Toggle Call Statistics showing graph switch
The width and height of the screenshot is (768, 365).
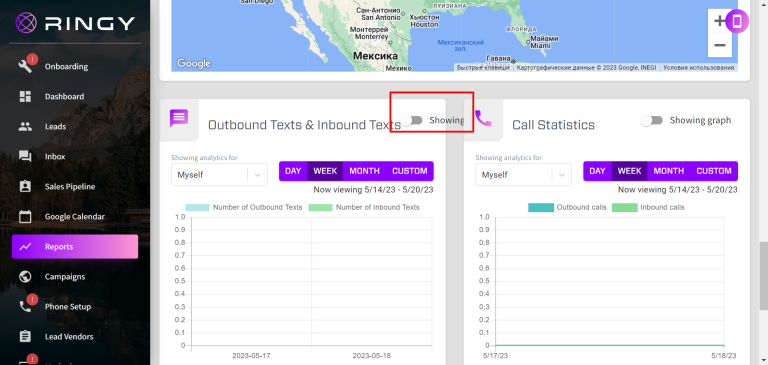651,120
